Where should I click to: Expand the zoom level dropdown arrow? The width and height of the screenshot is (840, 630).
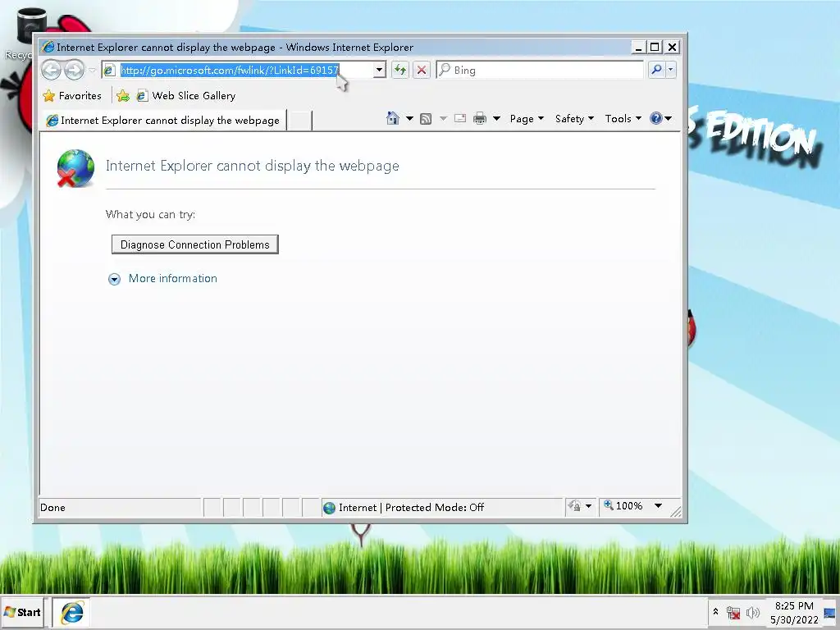[x=659, y=505]
